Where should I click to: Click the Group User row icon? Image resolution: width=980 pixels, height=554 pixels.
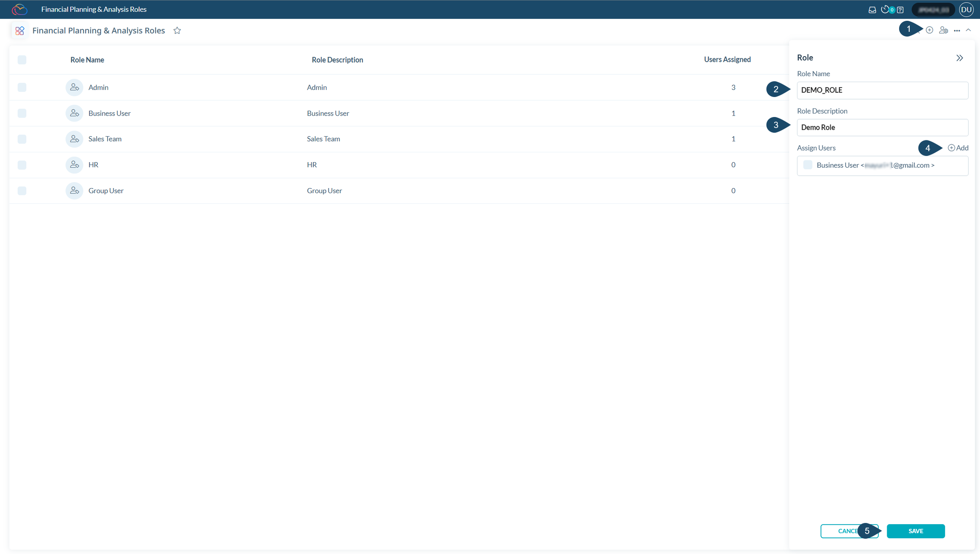tap(74, 191)
